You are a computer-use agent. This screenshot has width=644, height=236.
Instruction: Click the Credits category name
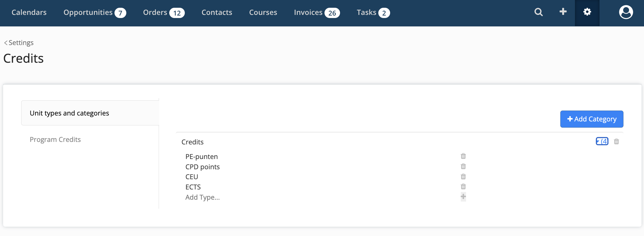pyautogui.click(x=193, y=142)
